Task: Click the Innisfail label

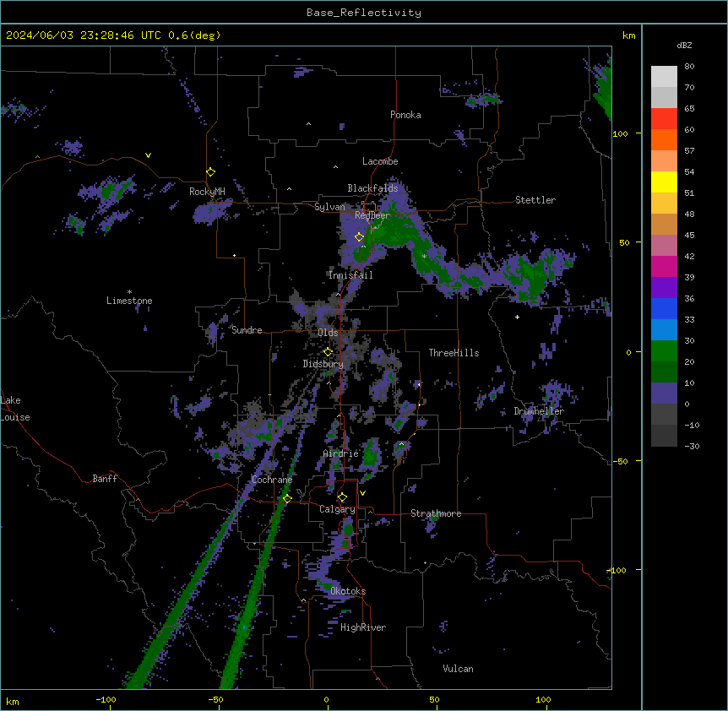Action: tap(350, 274)
